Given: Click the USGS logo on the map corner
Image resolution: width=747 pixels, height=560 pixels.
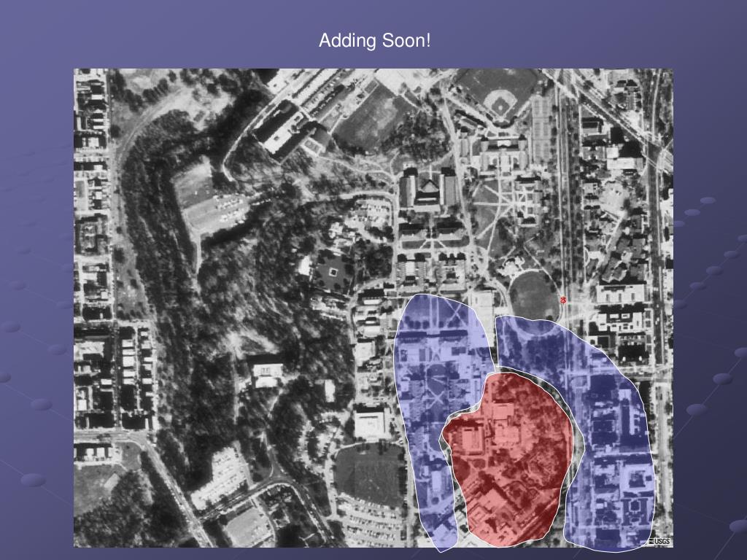Looking at the screenshot, I should click(660, 541).
